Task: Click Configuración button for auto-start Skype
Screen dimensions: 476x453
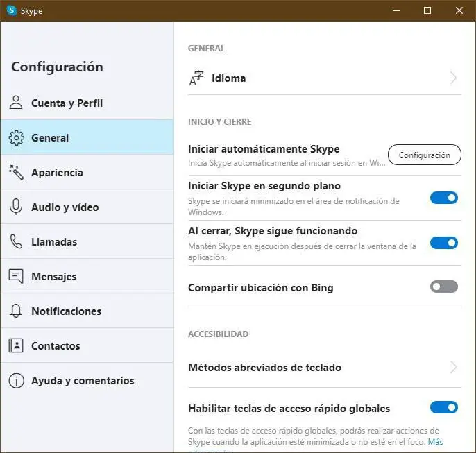Action: click(425, 155)
